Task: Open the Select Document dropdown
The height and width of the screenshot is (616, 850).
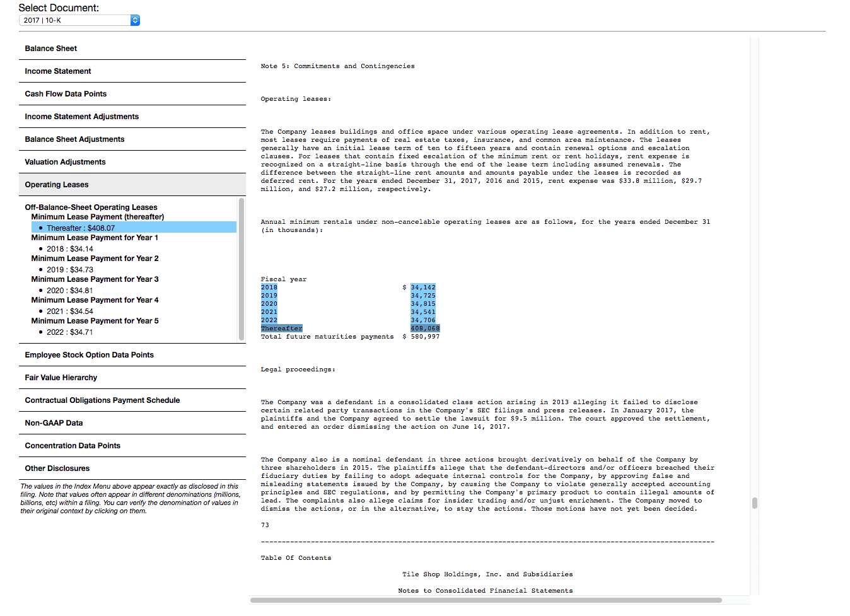Action: tap(79, 20)
